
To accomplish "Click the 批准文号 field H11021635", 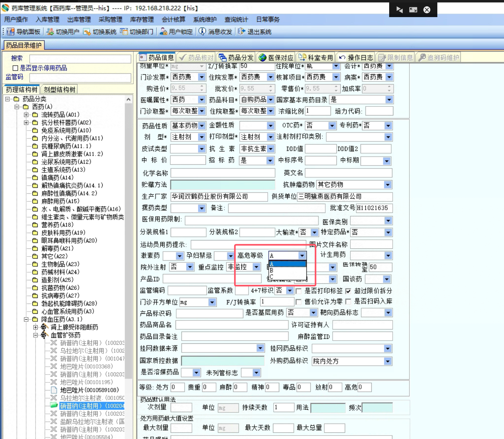I will tap(374, 208).
